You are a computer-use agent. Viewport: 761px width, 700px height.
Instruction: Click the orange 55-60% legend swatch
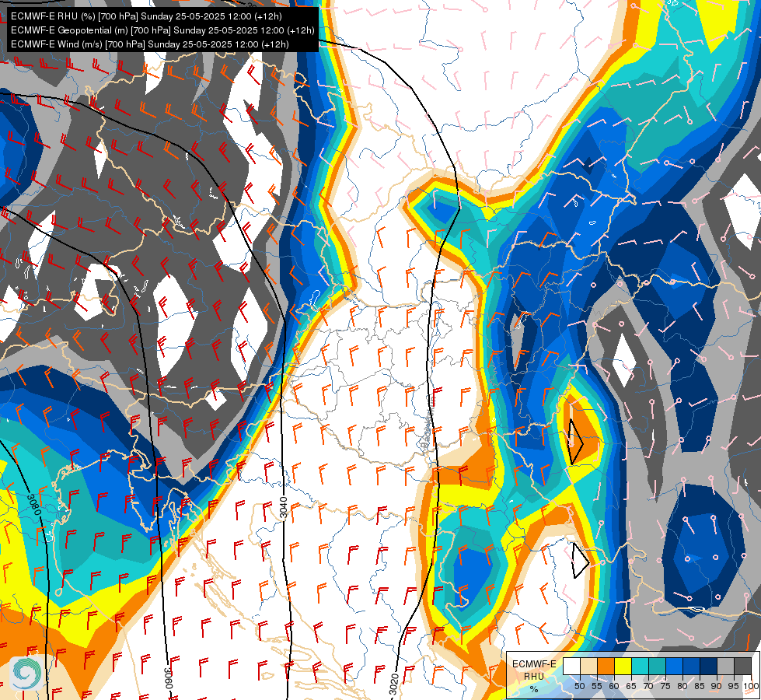pyautogui.click(x=606, y=666)
